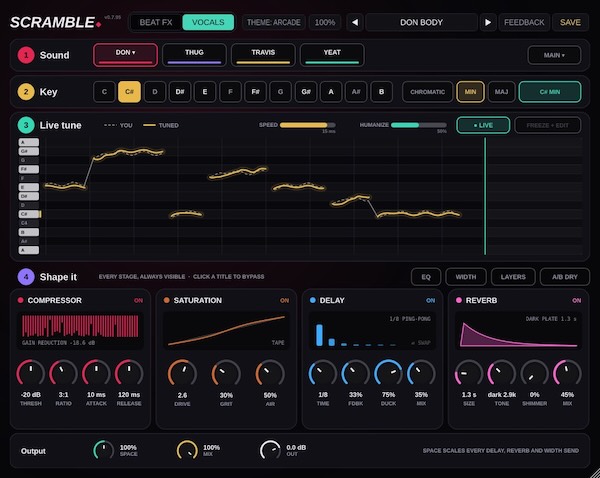
Task: Bypass the REVERB stage via its title
Action: [x=481, y=300]
